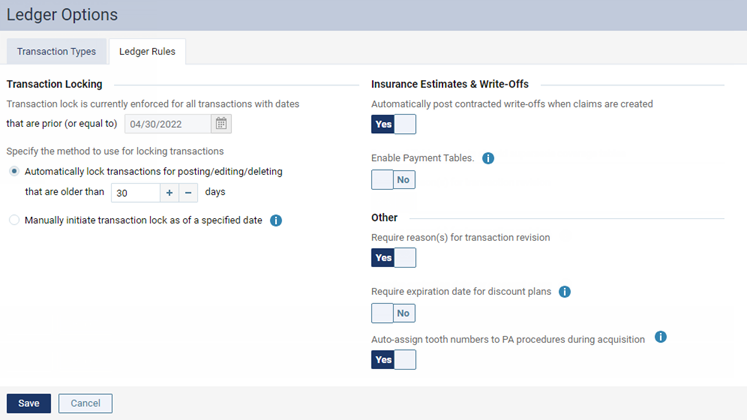Toggle require reasons for transaction revision
747x420 pixels.
click(x=393, y=258)
